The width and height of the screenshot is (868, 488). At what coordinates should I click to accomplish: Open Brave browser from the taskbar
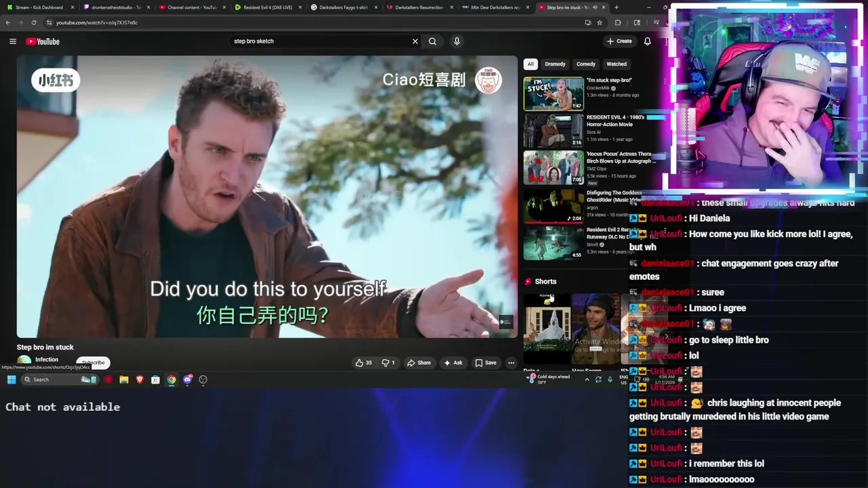[x=140, y=380]
